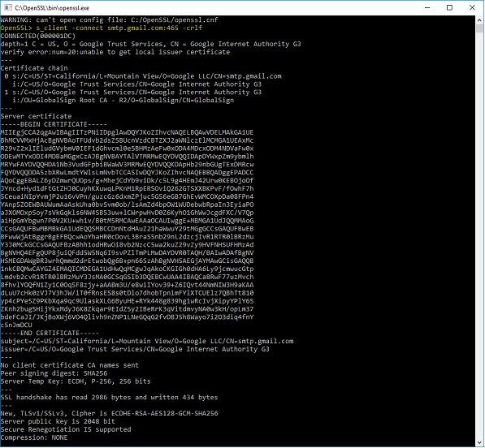Maximize the openssl.exe console window
Screen dimensions: 485x448
click(450, 8)
